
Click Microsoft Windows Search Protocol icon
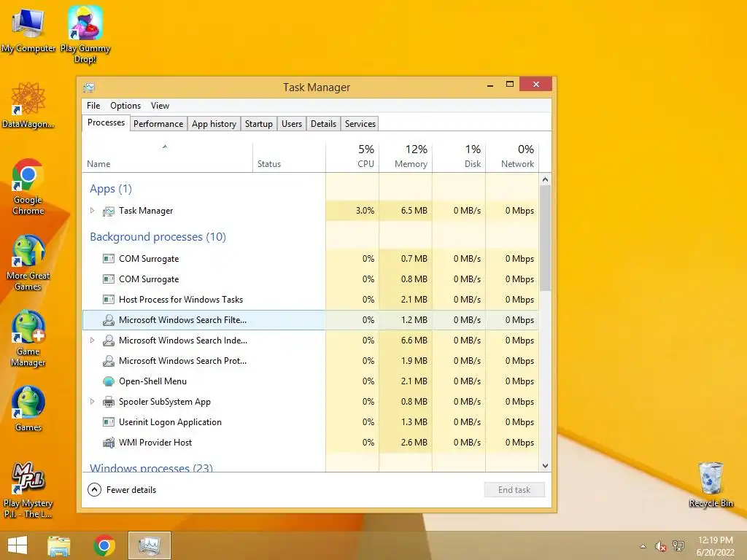[109, 361]
